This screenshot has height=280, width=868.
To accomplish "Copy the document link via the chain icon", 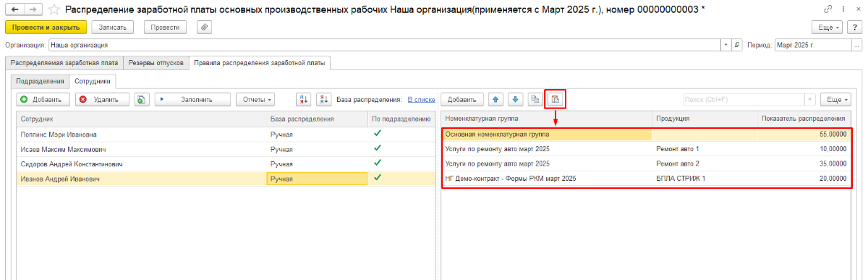I will (828, 9).
